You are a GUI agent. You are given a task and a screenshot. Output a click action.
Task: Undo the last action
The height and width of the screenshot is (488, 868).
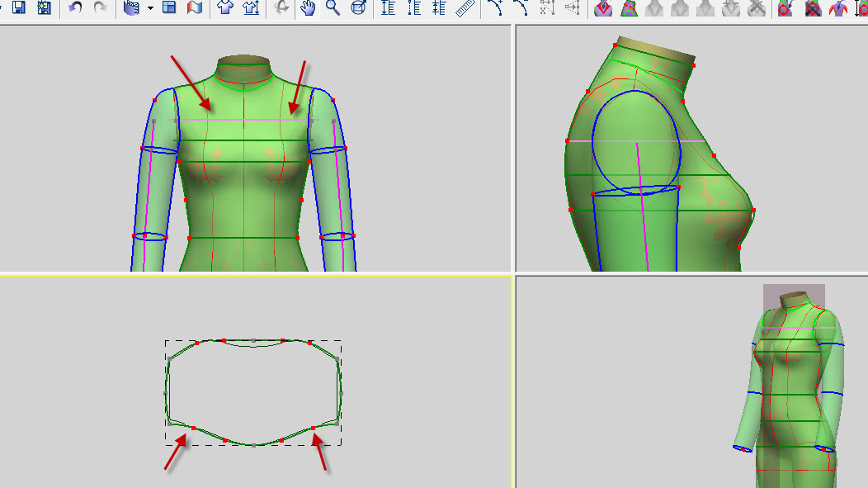click(x=75, y=7)
